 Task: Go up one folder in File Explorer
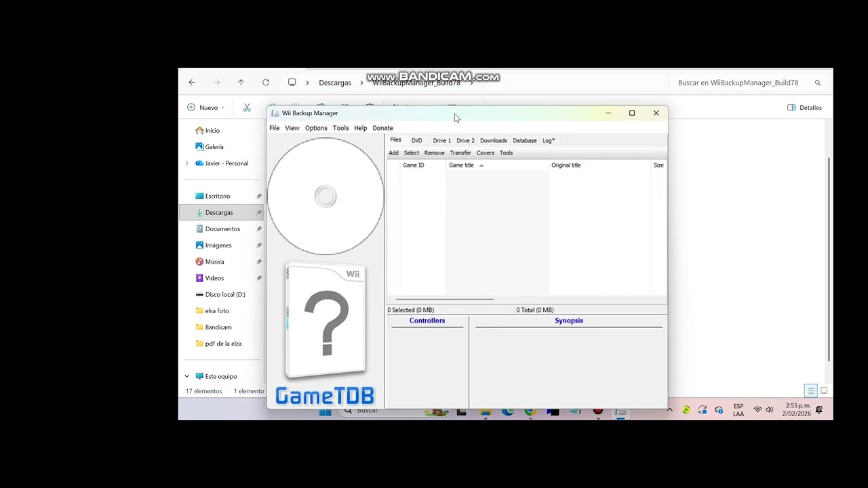(x=241, y=83)
